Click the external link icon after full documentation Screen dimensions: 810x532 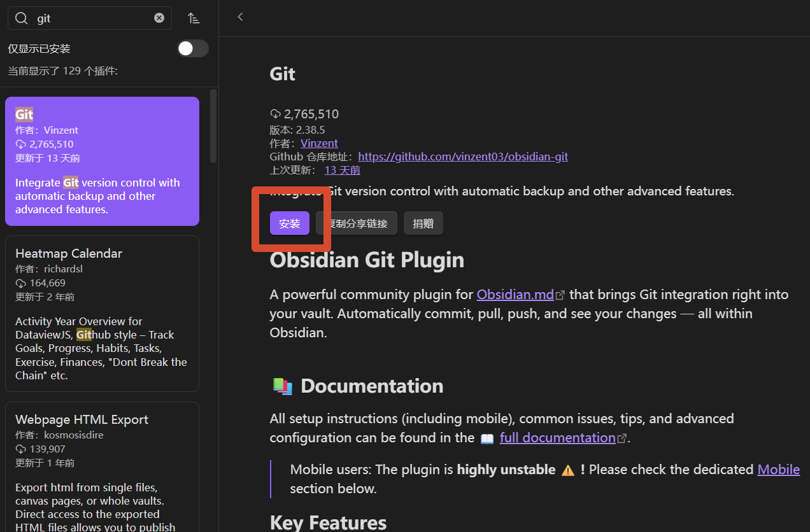(622, 438)
